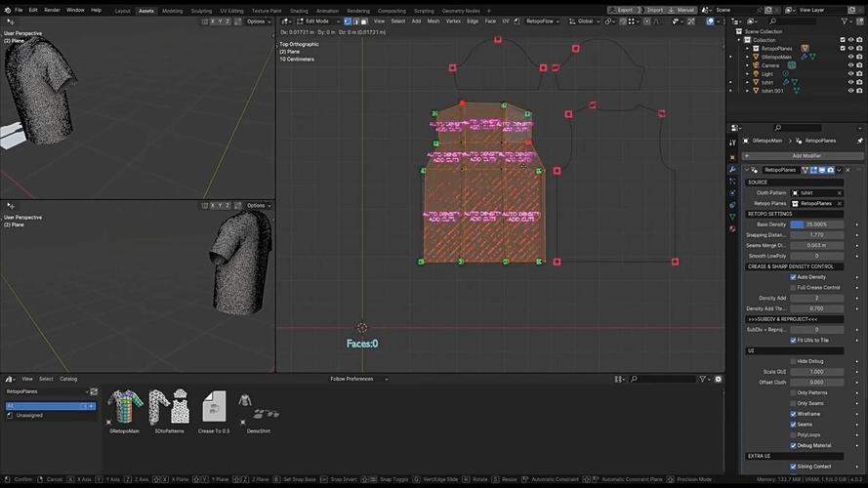Select the 0RetopoMain asset thumbnail
868x488 pixels.
(125, 407)
